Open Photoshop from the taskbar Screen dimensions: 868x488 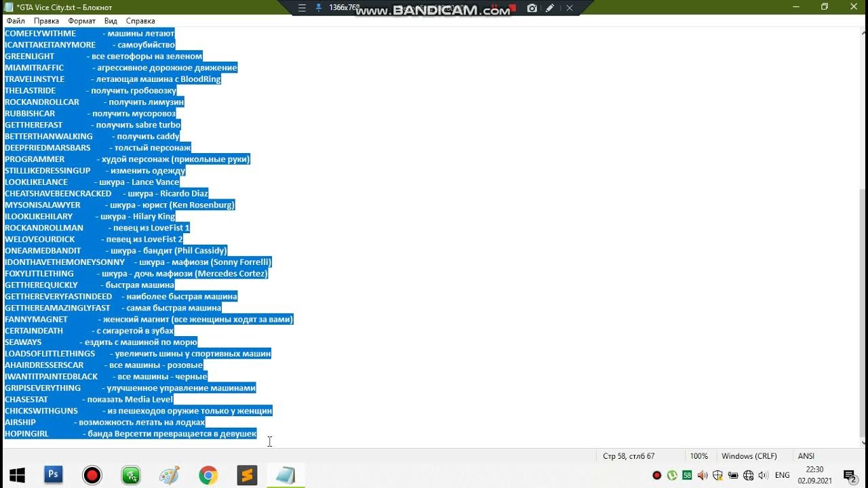tap(54, 475)
